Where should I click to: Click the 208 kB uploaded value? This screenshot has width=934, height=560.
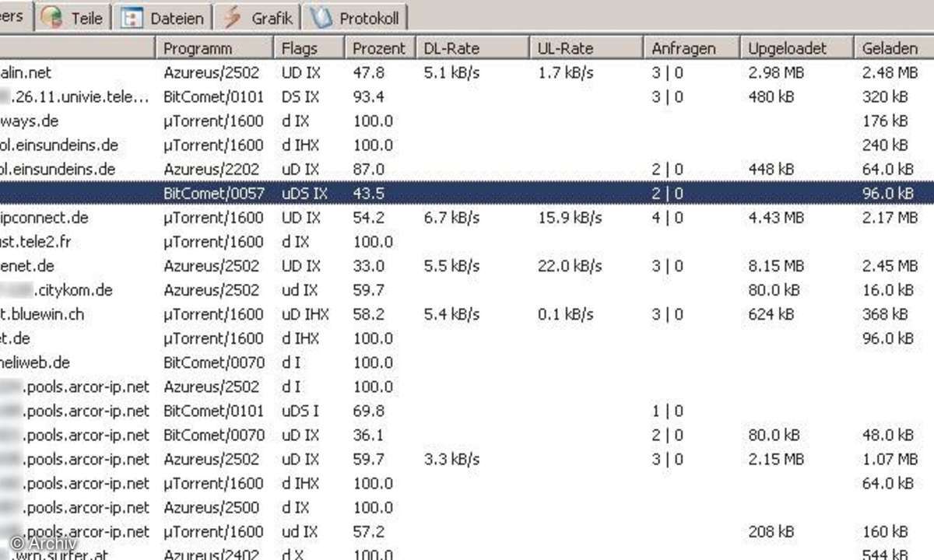pyautogui.click(x=771, y=532)
